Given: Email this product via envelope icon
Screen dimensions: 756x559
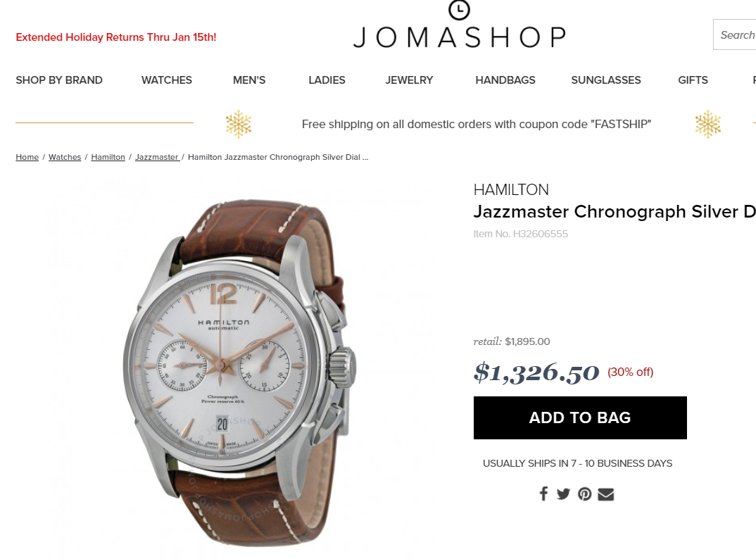Looking at the screenshot, I should [605, 494].
